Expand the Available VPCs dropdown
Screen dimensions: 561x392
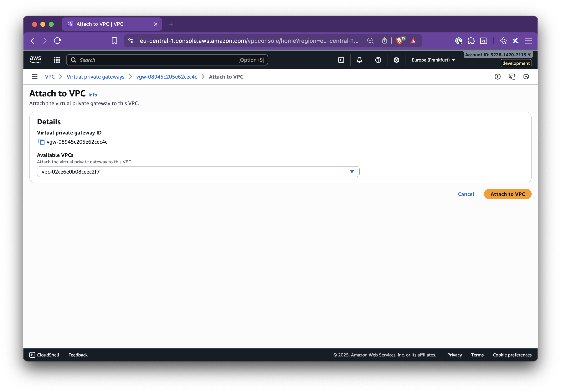[x=352, y=172]
